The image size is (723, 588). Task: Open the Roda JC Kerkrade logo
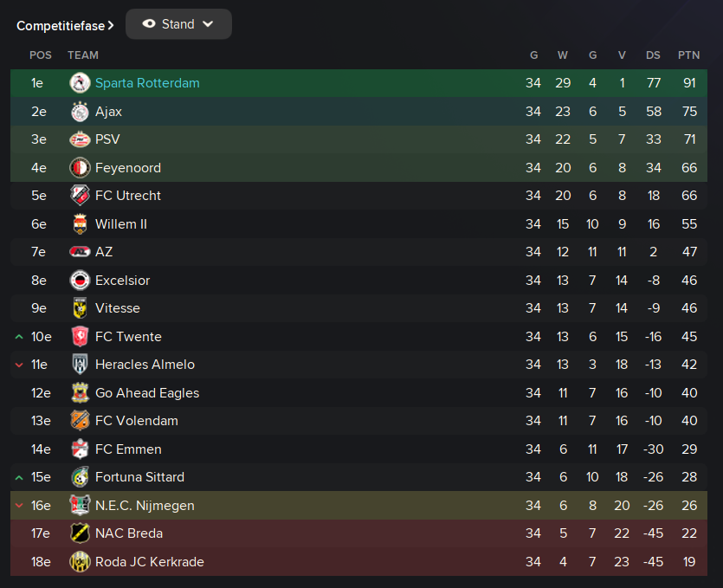click(80, 562)
